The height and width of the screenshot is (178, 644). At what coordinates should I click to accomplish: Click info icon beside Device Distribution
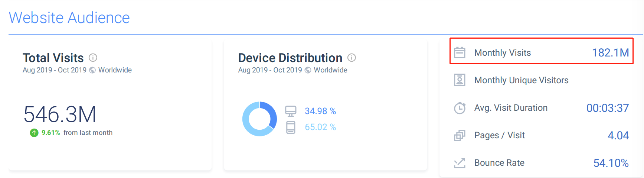pos(352,58)
